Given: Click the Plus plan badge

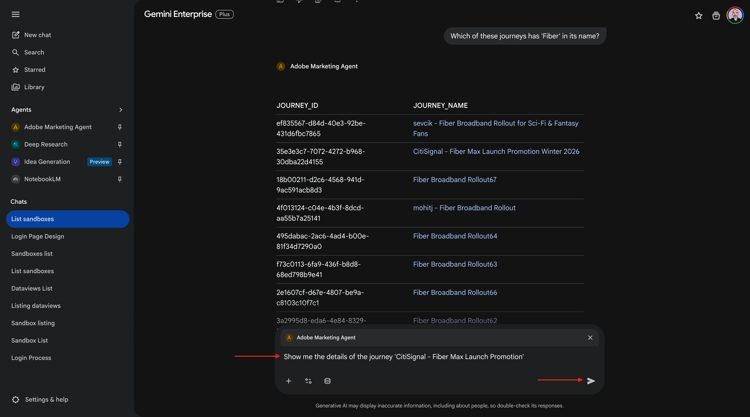Looking at the screenshot, I should click(224, 14).
